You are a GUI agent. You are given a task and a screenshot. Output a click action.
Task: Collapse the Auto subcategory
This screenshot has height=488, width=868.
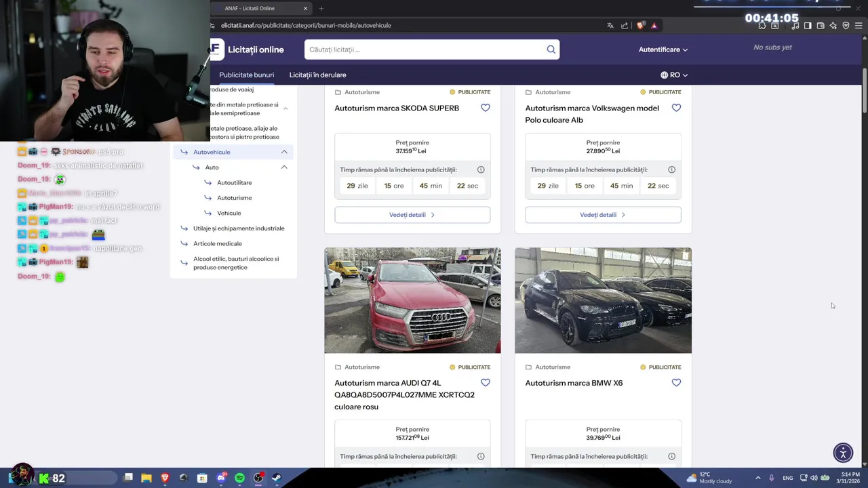click(284, 167)
